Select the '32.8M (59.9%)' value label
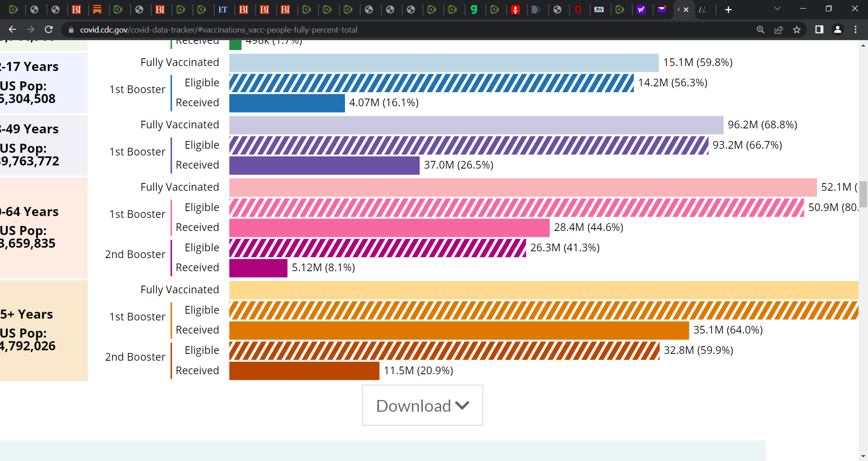Viewport: 868px width, 461px height. [698, 350]
